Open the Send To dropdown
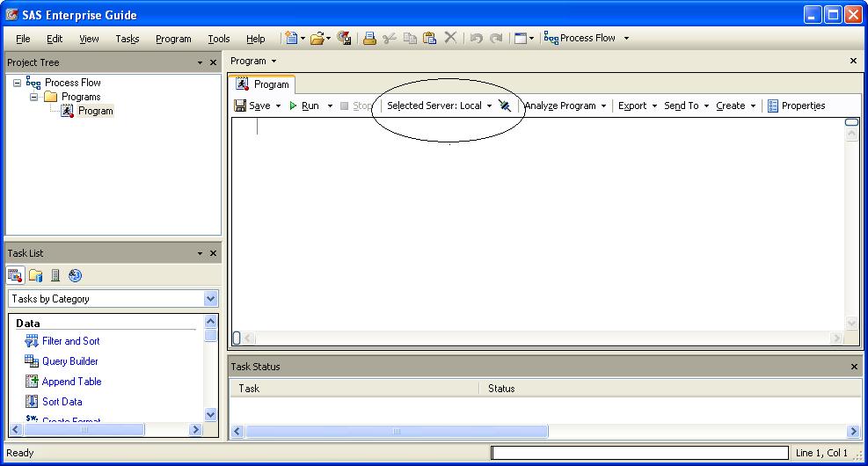 pyautogui.click(x=687, y=106)
